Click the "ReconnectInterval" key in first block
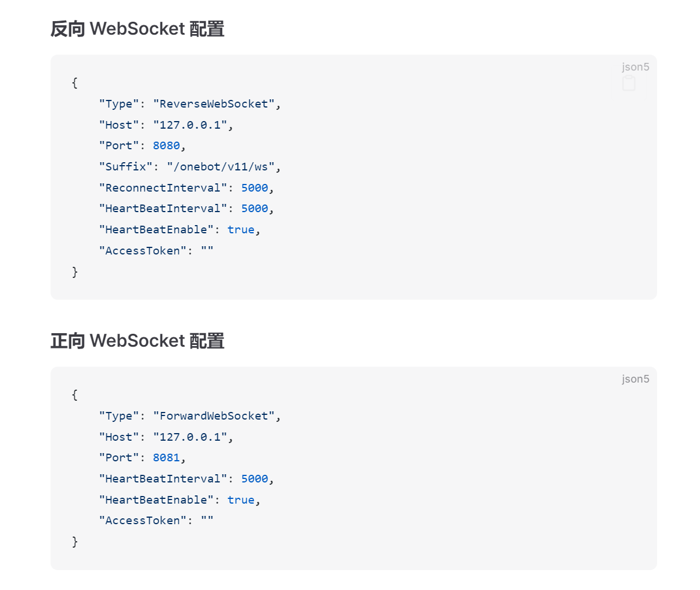 pyautogui.click(x=163, y=188)
